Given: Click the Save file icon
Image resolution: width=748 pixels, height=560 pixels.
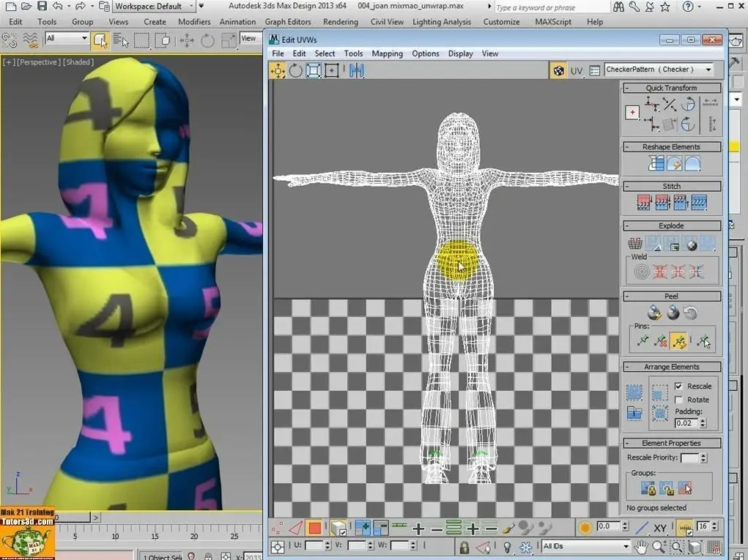Looking at the screenshot, I should pos(42,6).
